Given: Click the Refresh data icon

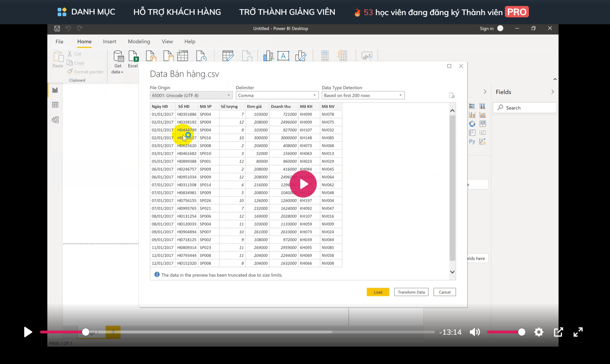Looking at the screenshot, I should pos(247,56).
